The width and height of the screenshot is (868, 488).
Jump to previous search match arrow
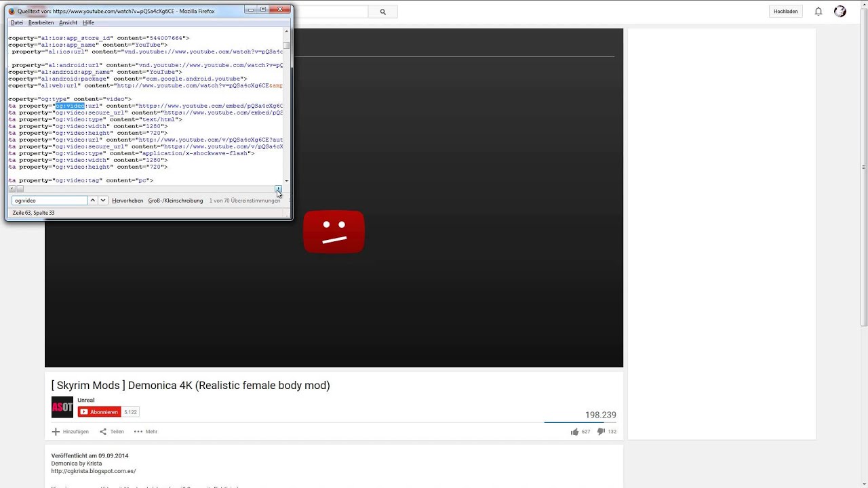pyautogui.click(x=93, y=201)
